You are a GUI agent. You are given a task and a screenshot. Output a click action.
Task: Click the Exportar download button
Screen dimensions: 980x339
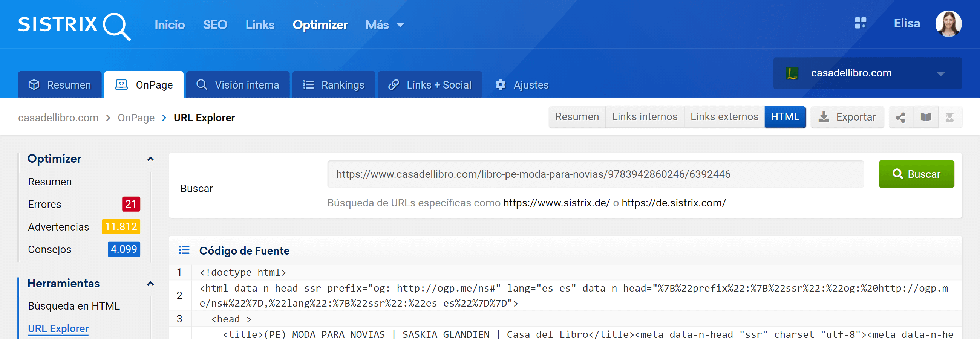coord(847,118)
